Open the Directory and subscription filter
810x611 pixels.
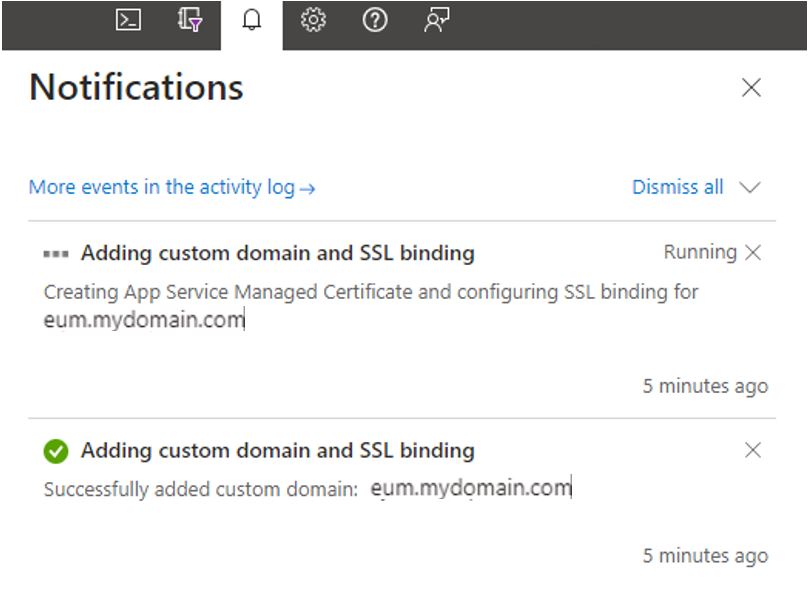pos(189,22)
